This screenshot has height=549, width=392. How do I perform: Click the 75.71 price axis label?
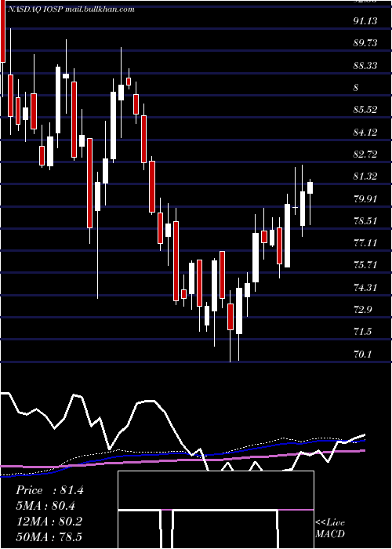(x=365, y=265)
